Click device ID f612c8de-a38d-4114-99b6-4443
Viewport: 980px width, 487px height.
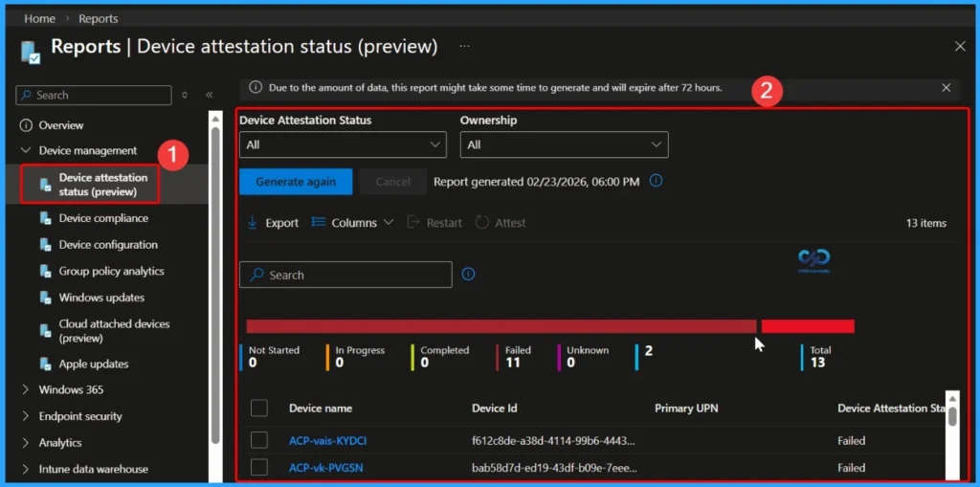[x=553, y=441]
